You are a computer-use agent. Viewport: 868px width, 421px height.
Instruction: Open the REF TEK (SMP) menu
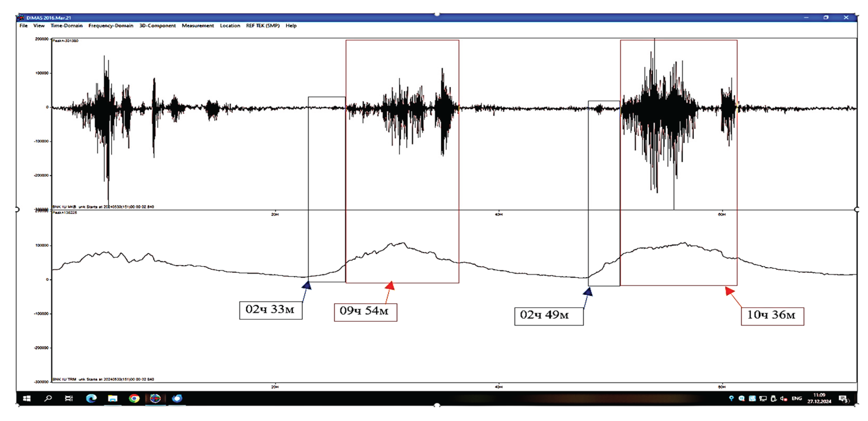(263, 26)
